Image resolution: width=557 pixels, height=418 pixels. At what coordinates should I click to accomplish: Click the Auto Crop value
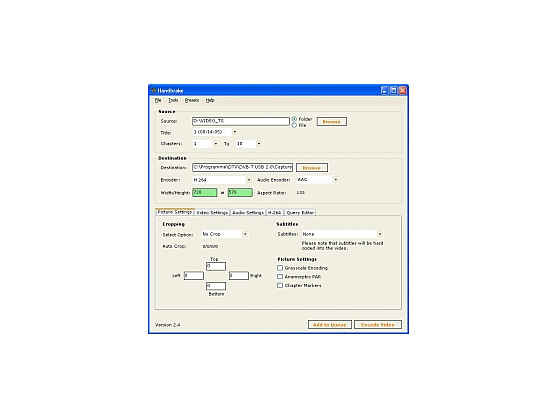click(x=210, y=246)
